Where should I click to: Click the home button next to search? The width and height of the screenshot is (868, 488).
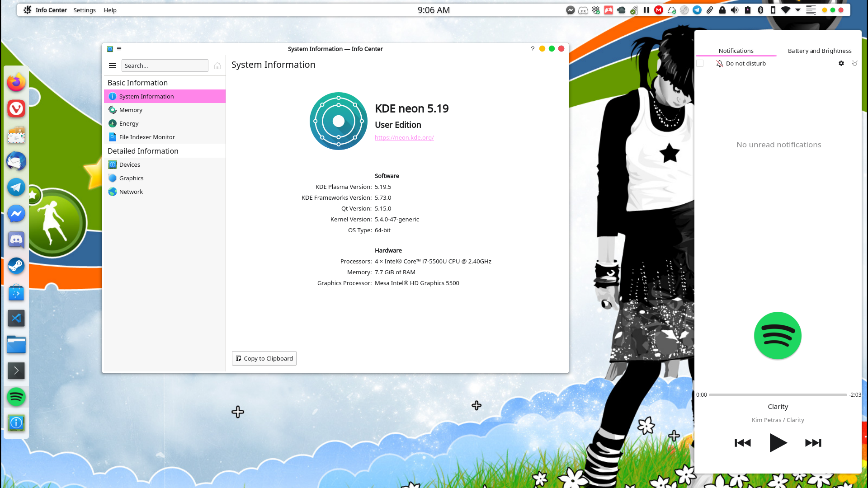click(217, 66)
